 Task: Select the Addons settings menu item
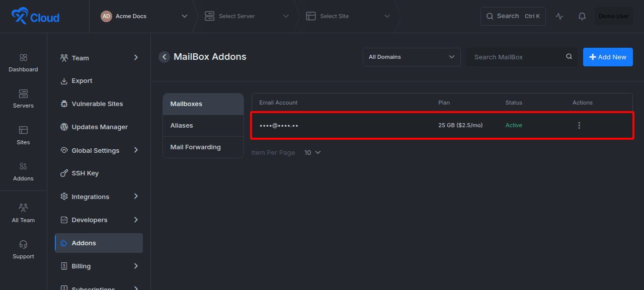click(x=99, y=243)
